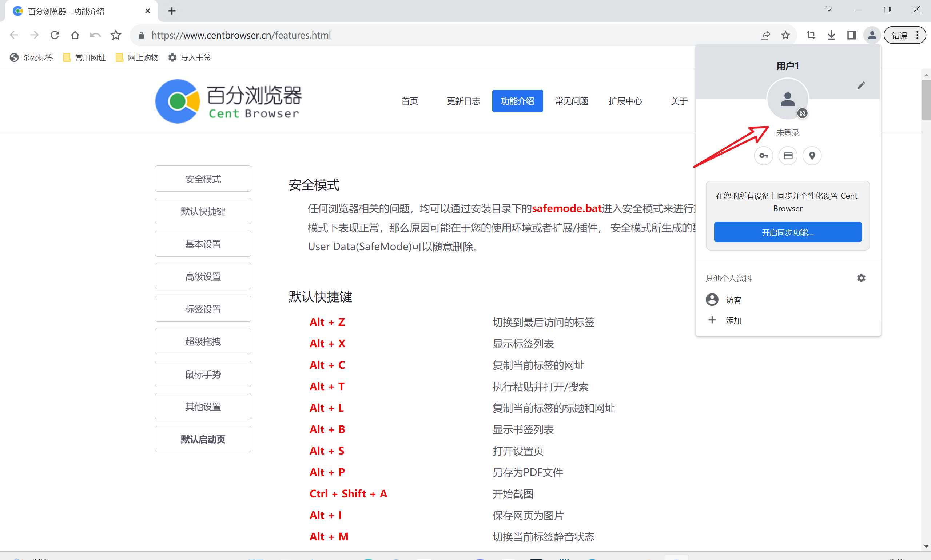Open 更新日志 navigation item
This screenshot has width=931, height=560.
click(463, 101)
